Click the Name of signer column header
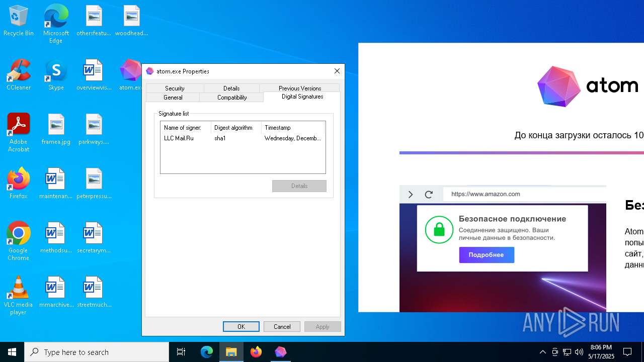Viewport: 644px width, 362px height. tap(186, 128)
